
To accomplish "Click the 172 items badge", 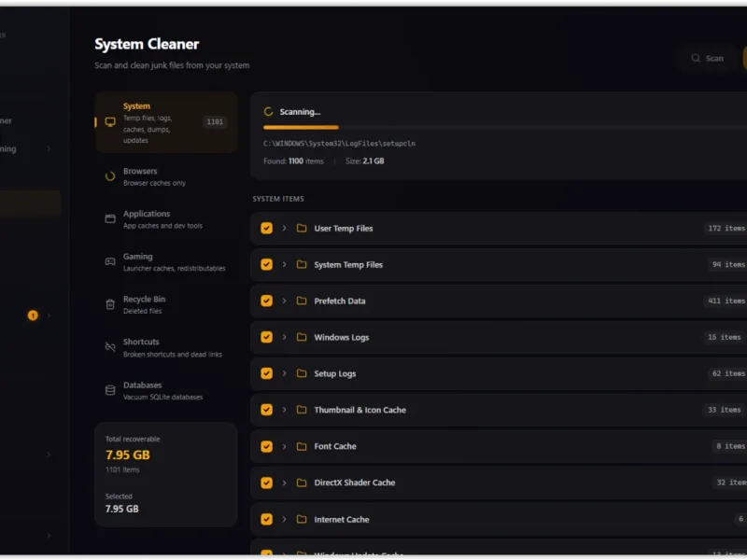I will tap(726, 228).
